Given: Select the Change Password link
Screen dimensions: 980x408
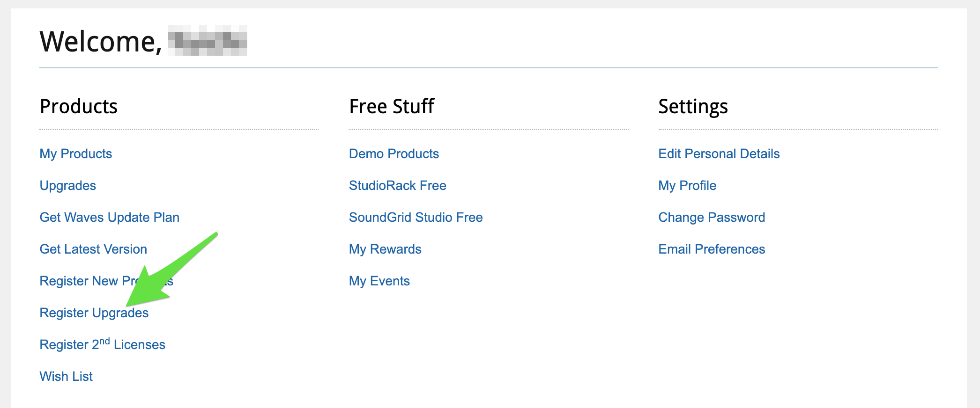Looking at the screenshot, I should tap(712, 218).
